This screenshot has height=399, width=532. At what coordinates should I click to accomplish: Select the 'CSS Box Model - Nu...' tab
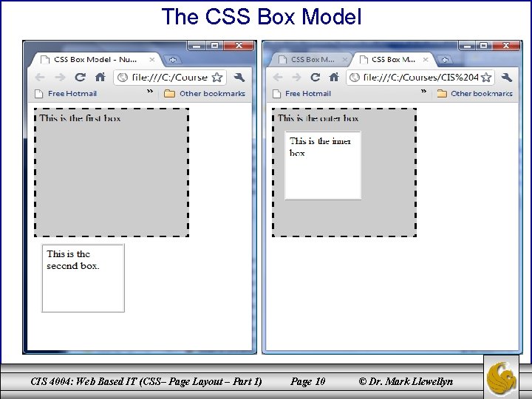point(97,60)
